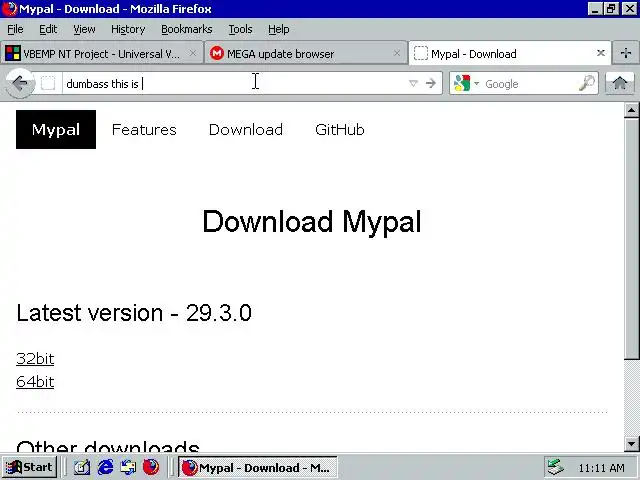This screenshot has height=480, width=640.
Task: Click the Download navigation link
Action: (x=246, y=130)
